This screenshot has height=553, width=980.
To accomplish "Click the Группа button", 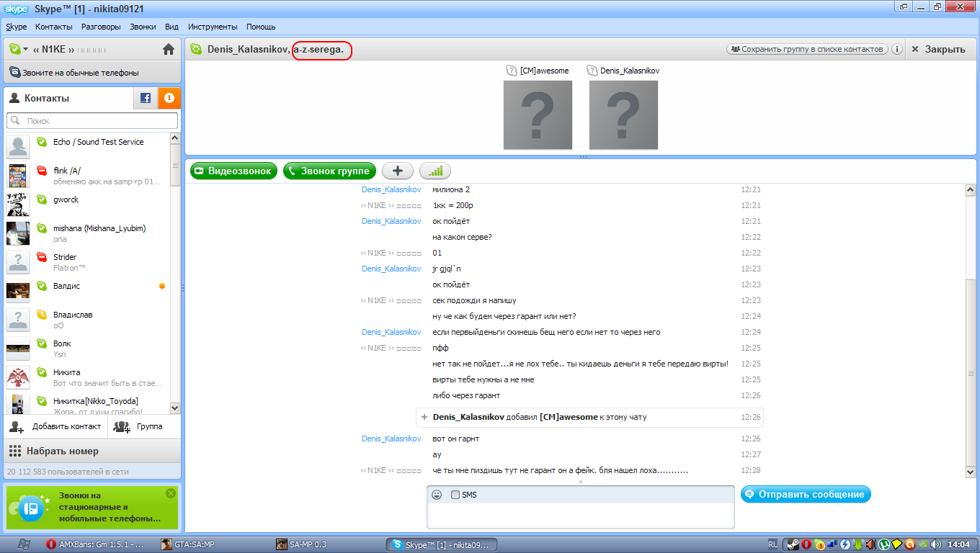I will tap(144, 426).
